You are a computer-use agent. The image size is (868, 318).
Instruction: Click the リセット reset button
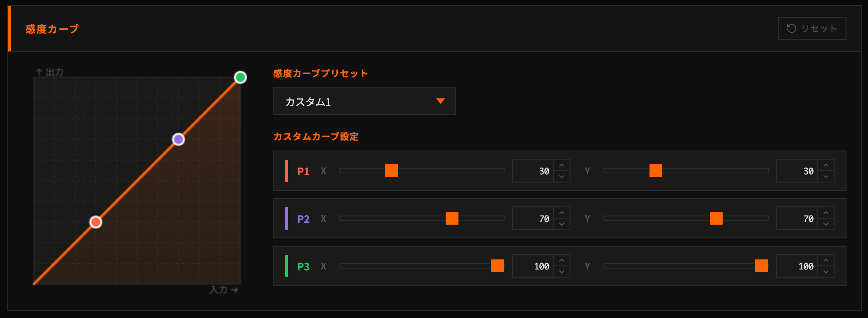812,28
